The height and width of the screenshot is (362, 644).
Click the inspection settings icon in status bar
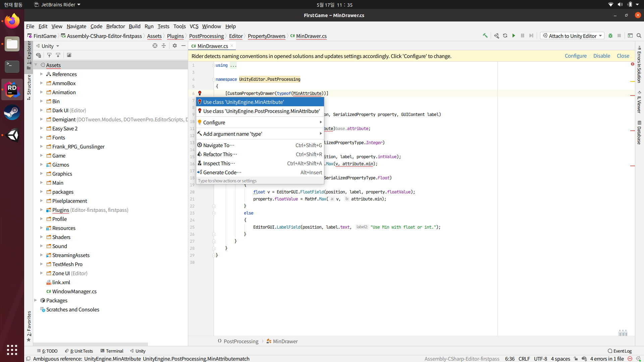click(x=584, y=359)
